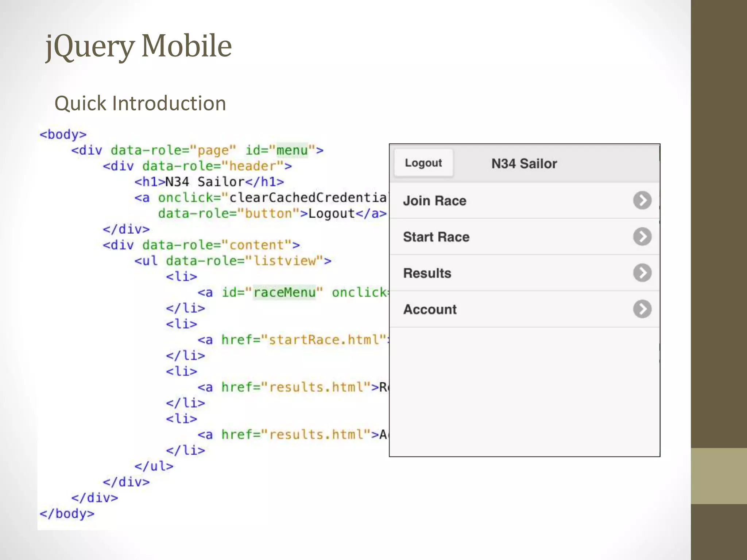747x560 pixels.
Task: Click the arrow icon beside Account
Action: 642,309
